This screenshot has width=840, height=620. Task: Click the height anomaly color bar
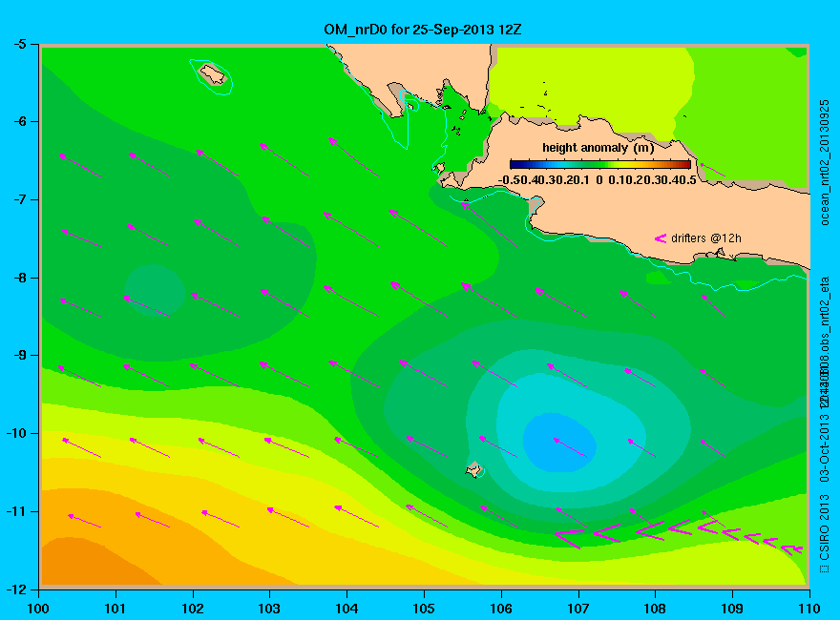pyautogui.click(x=600, y=164)
